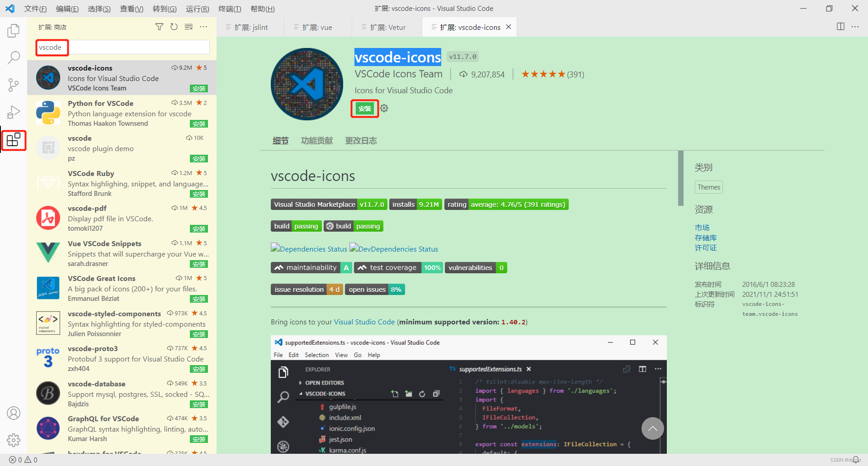868x466 pixels.
Task: Click the Visual Studio Marketplace v11.7.0 badge
Action: click(329, 204)
